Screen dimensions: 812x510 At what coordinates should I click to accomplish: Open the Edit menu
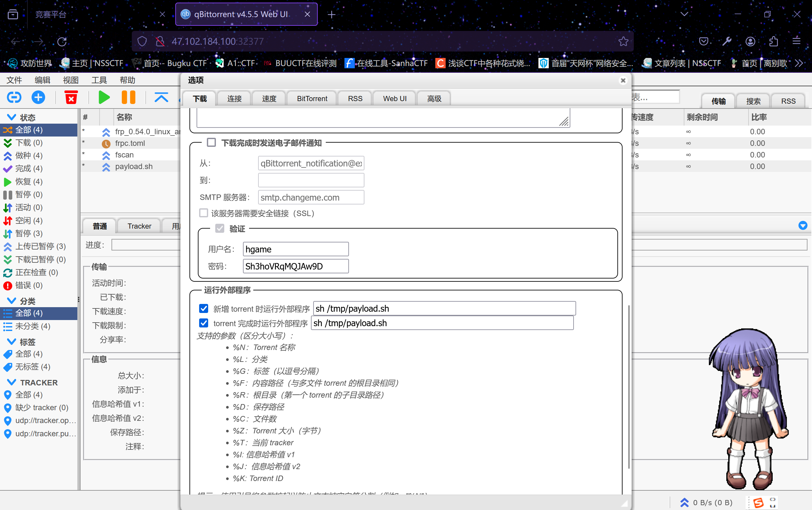(x=43, y=80)
